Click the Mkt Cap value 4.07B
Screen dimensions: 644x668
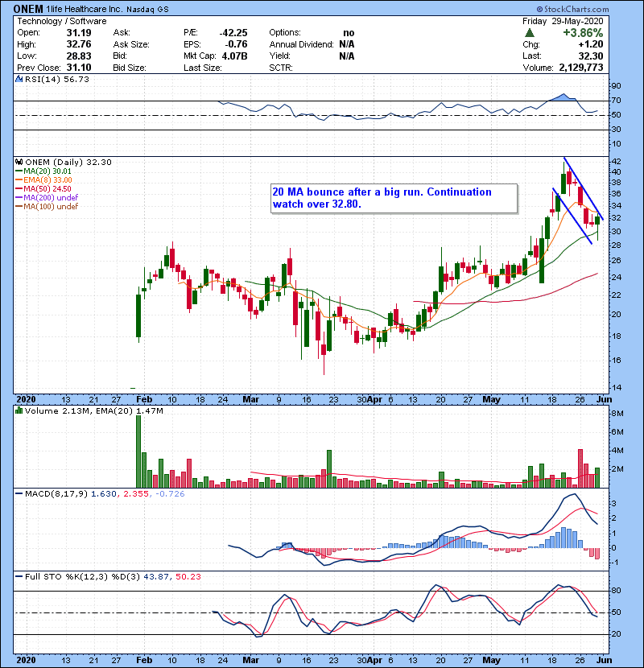click(234, 56)
